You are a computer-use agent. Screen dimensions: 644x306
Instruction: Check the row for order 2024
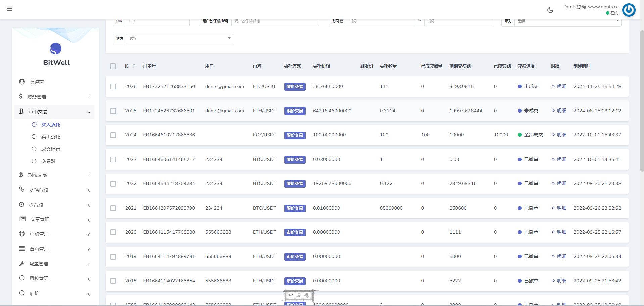click(x=113, y=135)
